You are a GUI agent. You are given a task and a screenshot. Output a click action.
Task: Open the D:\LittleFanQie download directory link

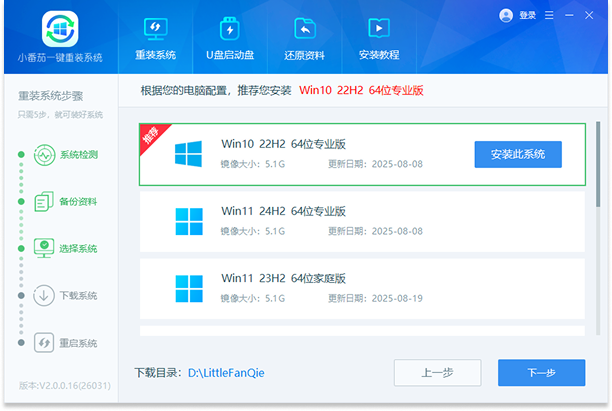(x=228, y=373)
